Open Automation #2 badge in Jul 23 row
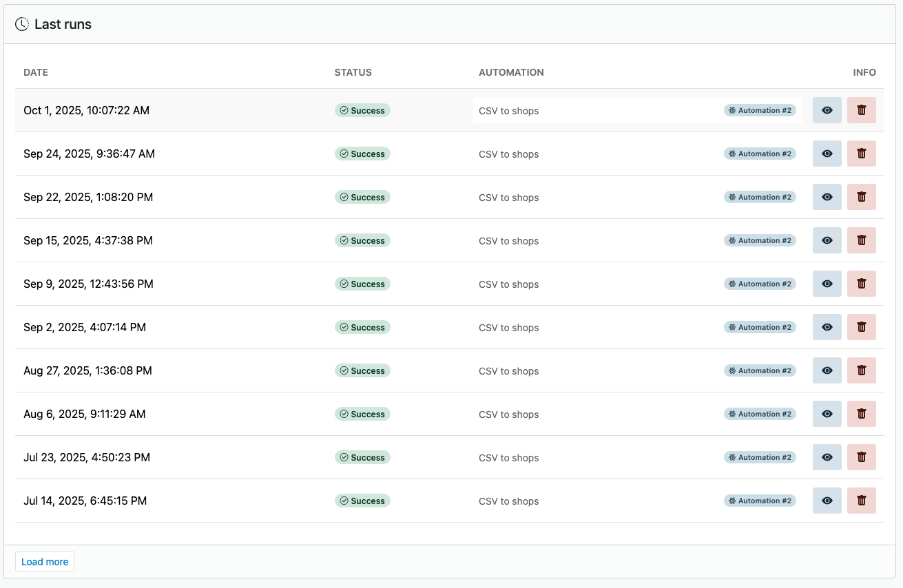 (x=760, y=457)
